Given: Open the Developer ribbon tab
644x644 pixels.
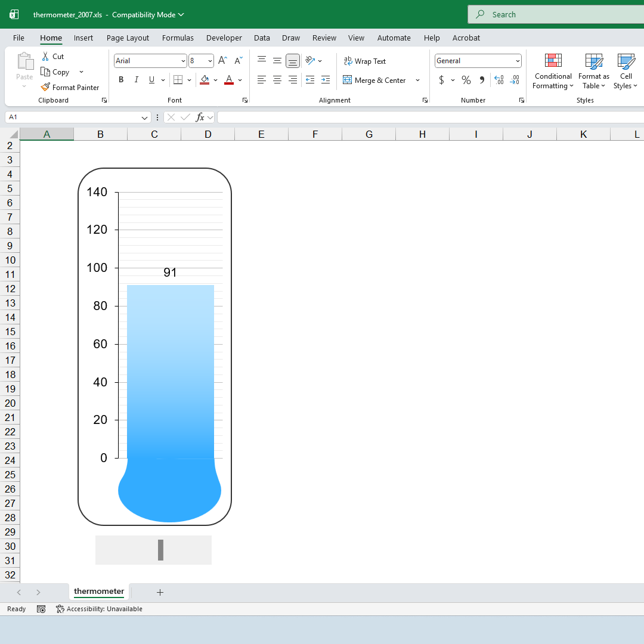Looking at the screenshot, I should [x=224, y=38].
